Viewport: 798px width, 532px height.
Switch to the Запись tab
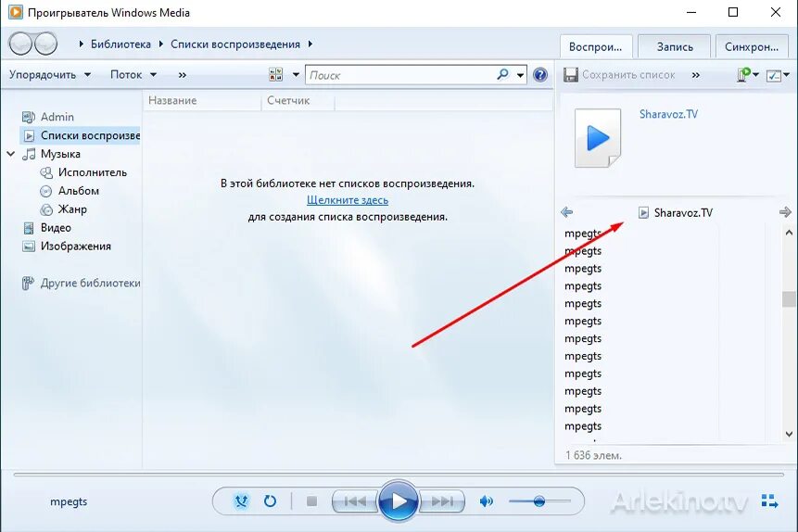point(675,46)
